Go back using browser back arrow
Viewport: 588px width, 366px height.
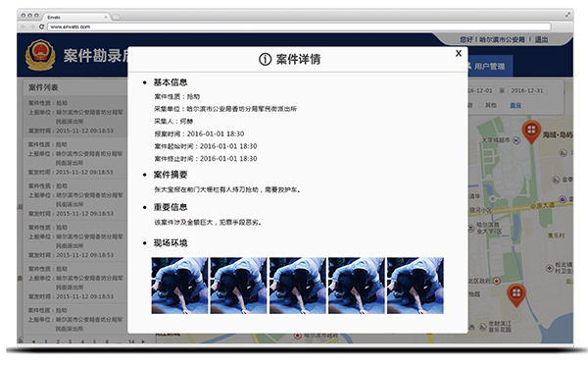click(x=24, y=26)
